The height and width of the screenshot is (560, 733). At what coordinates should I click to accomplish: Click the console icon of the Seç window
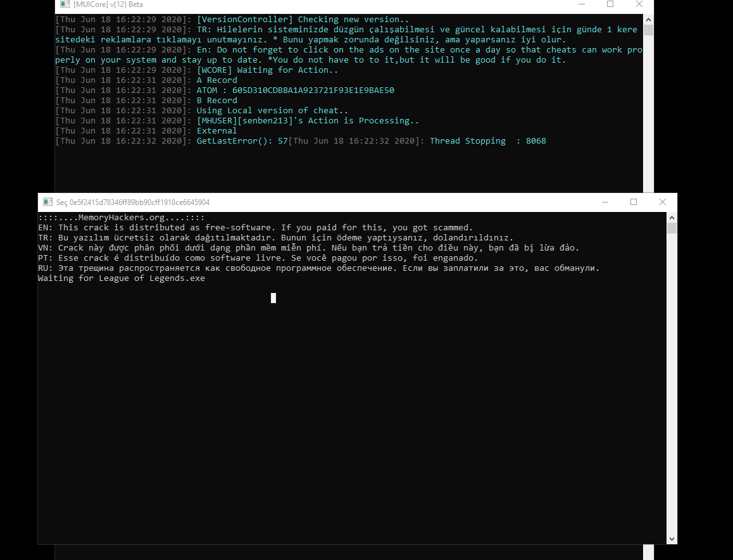[47, 202]
